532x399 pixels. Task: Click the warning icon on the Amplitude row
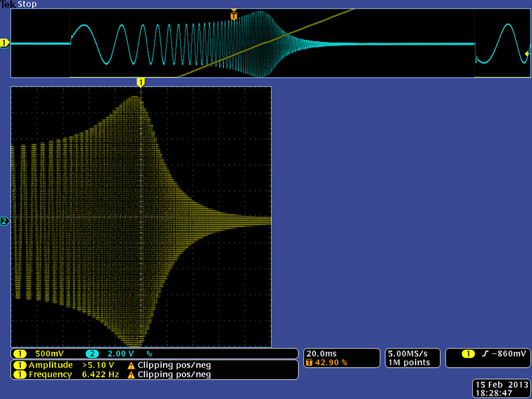131,365
